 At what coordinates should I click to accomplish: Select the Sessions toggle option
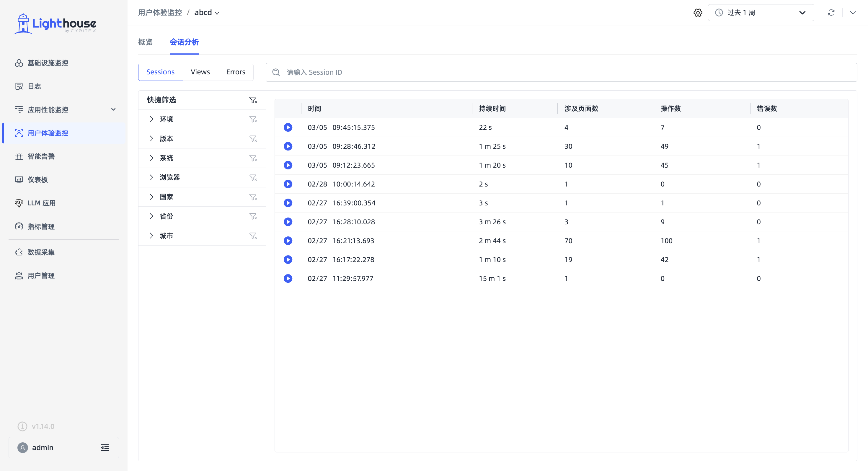tap(160, 72)
